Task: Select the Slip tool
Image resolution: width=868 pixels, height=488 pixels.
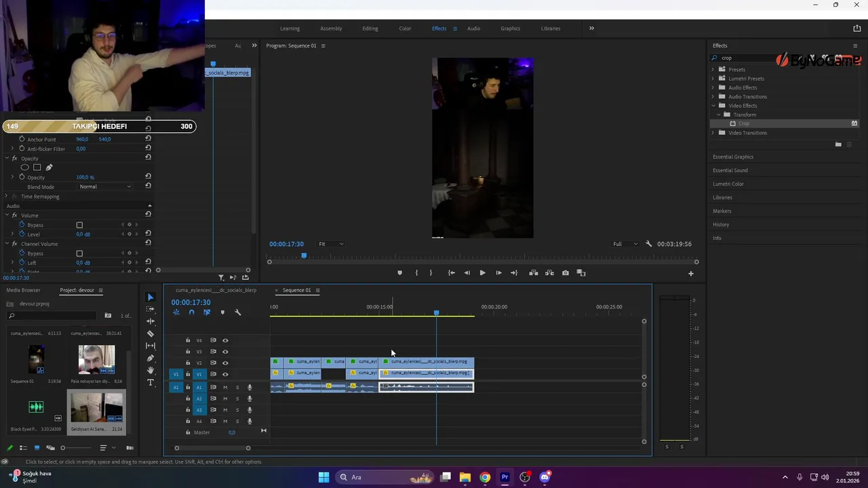Action: coord(151,346)
